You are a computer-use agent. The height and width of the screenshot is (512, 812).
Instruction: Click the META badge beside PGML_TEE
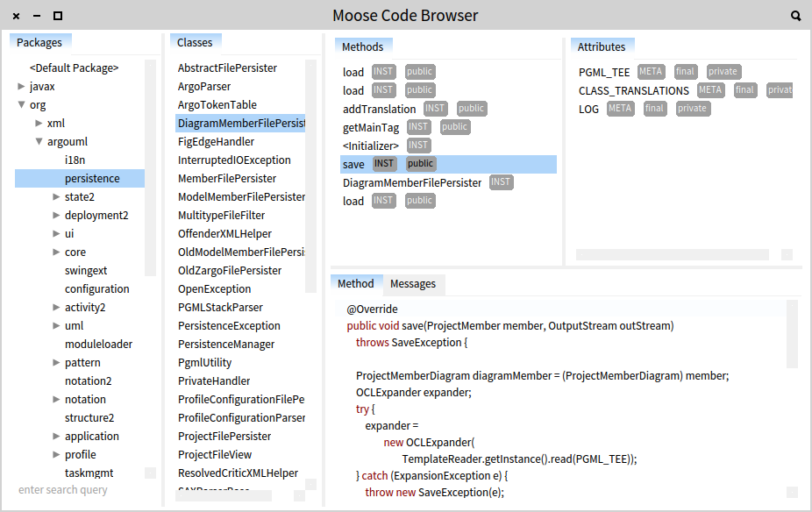click(651, 72)
